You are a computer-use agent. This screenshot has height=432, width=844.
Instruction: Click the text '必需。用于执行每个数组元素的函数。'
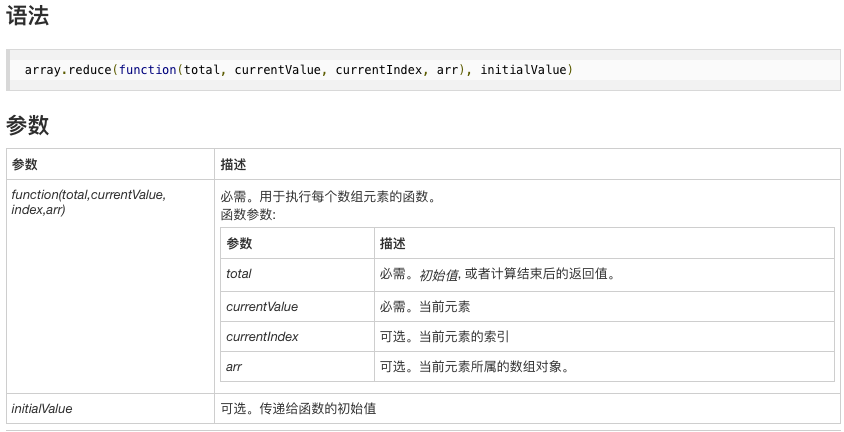click(x=329, y=196)
